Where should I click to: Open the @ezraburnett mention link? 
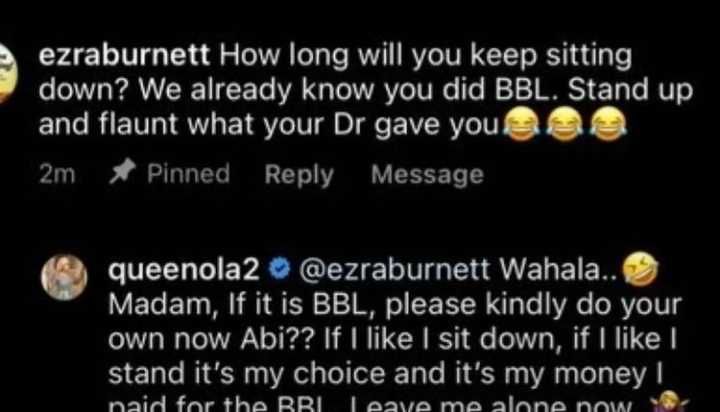(394, 270)
